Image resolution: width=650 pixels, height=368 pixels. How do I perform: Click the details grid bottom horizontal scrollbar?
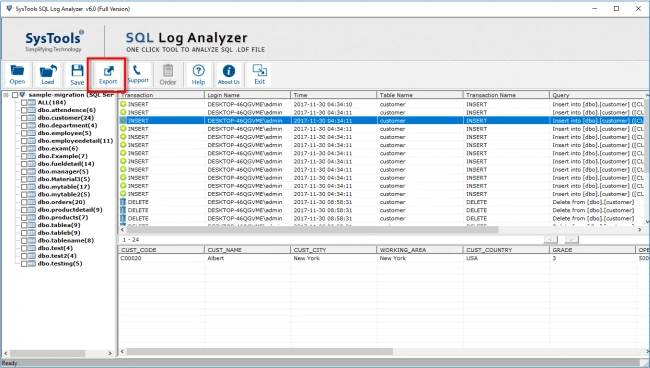coord(260,351)
